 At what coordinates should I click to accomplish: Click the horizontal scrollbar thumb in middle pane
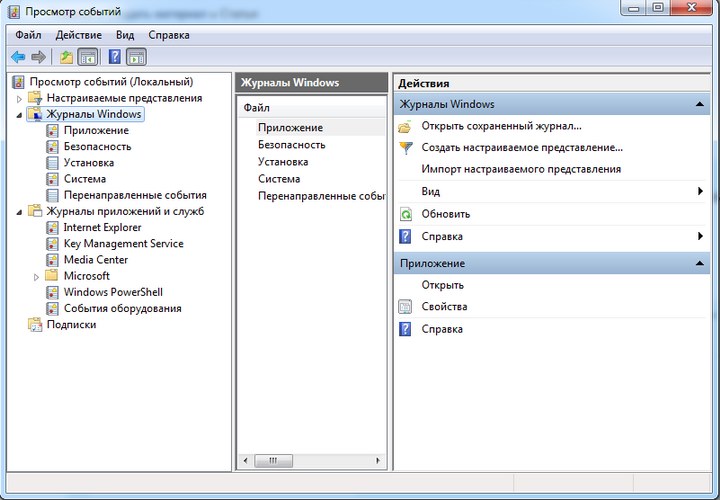(274, 461)
